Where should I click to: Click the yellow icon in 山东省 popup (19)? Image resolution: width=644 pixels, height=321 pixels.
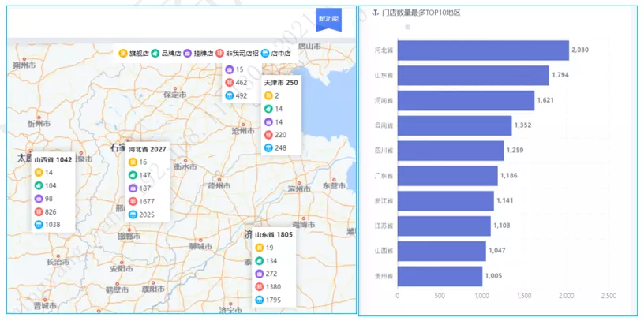pyautogui.click(x=258, y=248)
